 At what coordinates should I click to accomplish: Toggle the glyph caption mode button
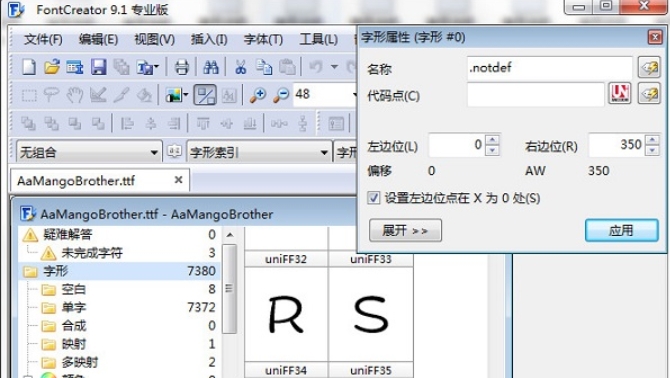point(205,95)
